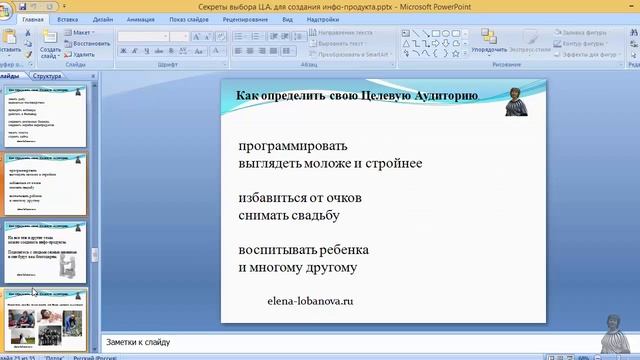
Task: Click the Decrease Indent icon
Action: (x=274, y=37)
